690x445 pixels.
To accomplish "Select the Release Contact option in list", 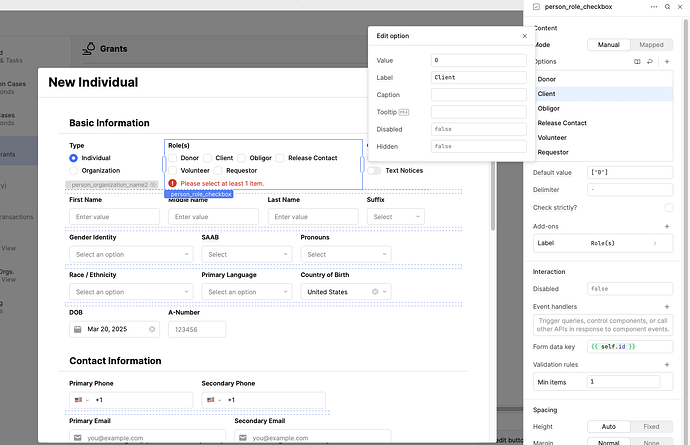I will pos(603,123).
